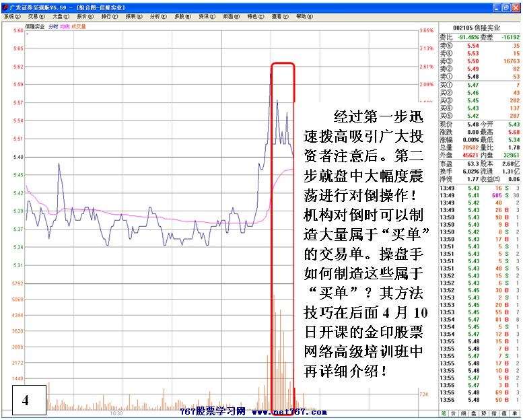
Task: Restore the 广发证券 window size
Action: pyautogui.click(x=506, y=7)
